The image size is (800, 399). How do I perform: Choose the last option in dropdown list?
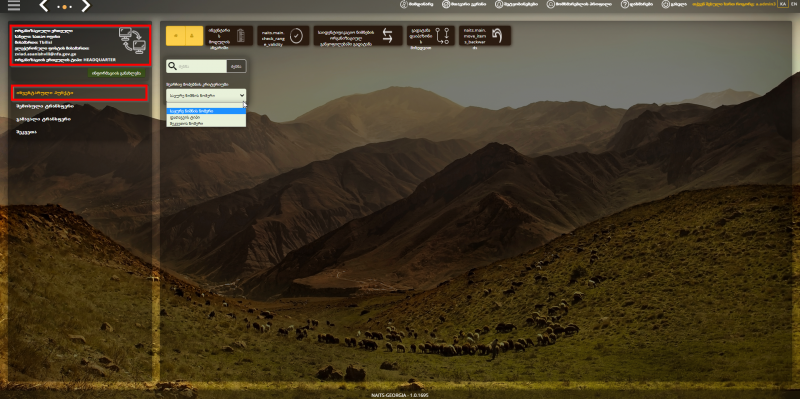(x=206, y=123)
